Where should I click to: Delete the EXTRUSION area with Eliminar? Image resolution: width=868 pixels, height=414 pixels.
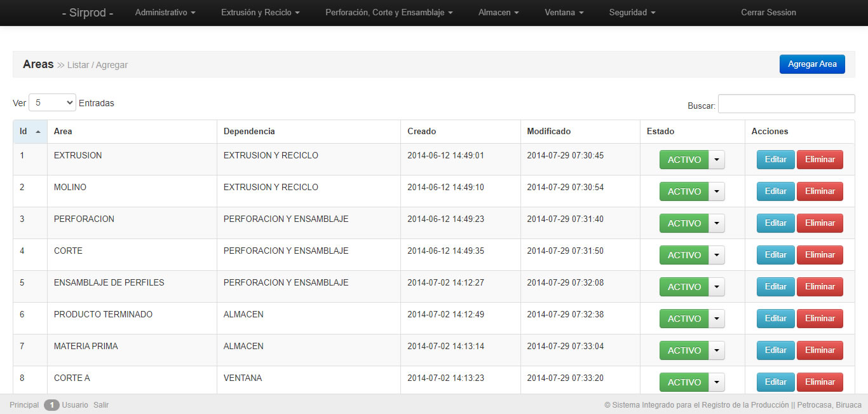point(820,160)
